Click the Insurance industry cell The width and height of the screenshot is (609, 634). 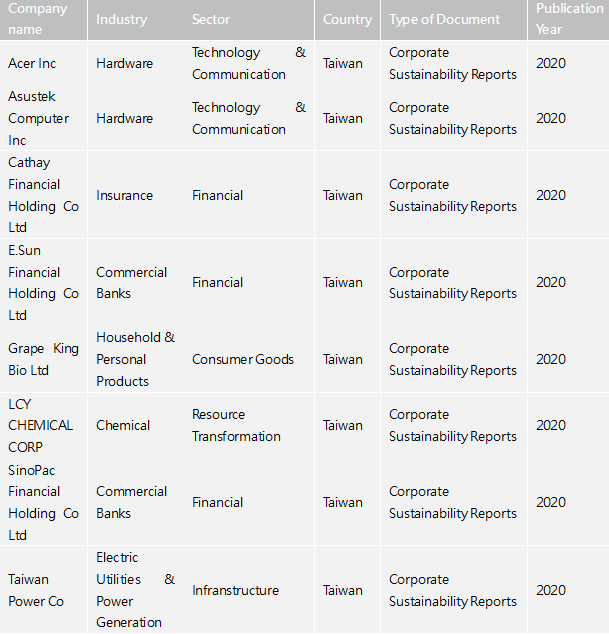click(125, 195)
